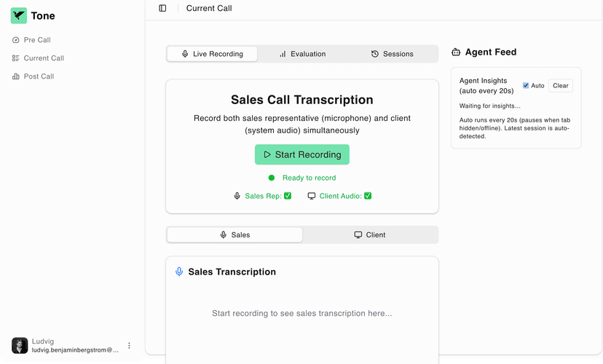
Task: Switch to the Evaluation tab
Action: [302, 54]
